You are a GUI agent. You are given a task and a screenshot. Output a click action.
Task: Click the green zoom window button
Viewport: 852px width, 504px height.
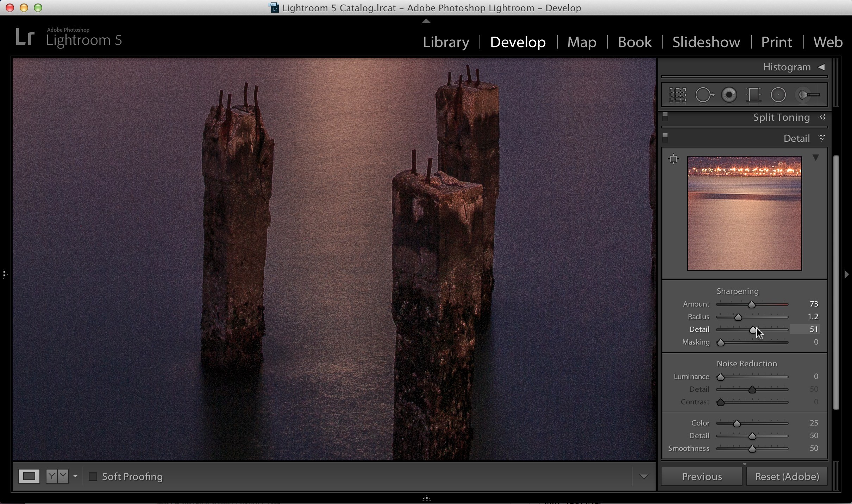(38, 8)
